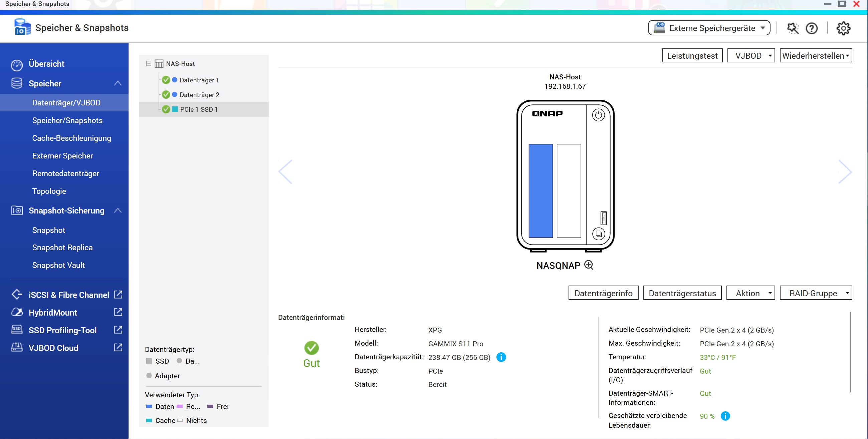868x439 pixels.
Task: Click the help question mark icon
Action: point(812,27)
